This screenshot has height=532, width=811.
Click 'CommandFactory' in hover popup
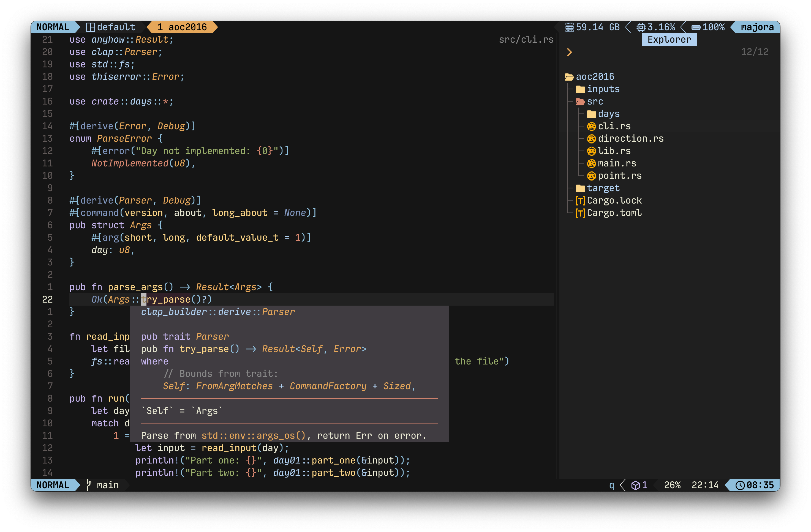(328, 386)
